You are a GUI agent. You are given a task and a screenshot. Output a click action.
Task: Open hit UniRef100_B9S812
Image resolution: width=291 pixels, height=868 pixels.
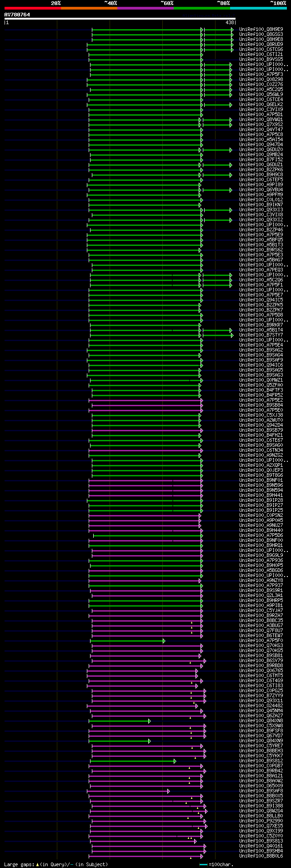click(261, 761)
